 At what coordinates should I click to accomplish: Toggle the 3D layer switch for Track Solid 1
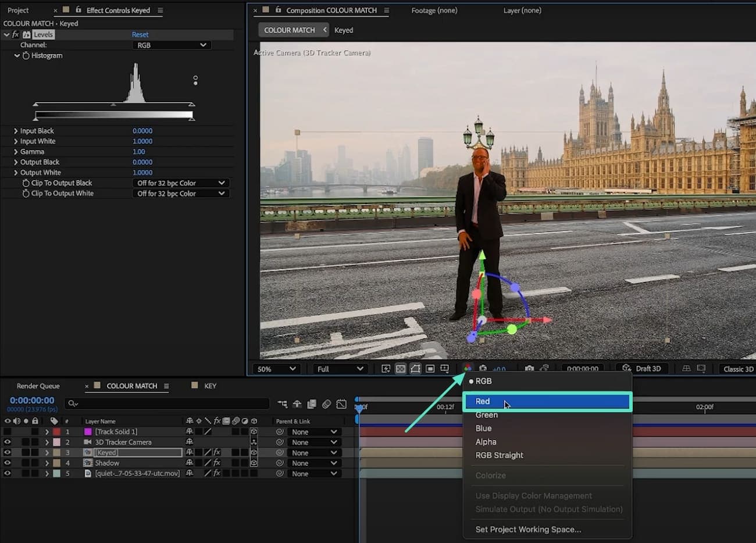click(x=254, y=432)
